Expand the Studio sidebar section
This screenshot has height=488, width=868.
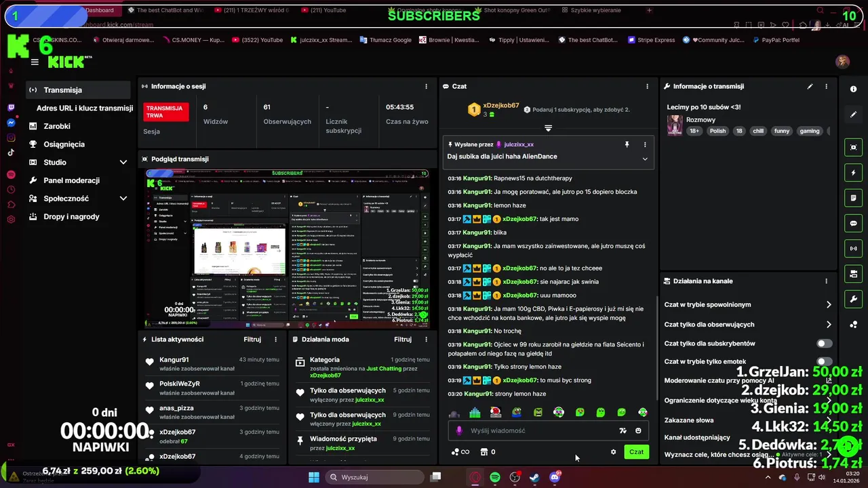click(123, 162)
